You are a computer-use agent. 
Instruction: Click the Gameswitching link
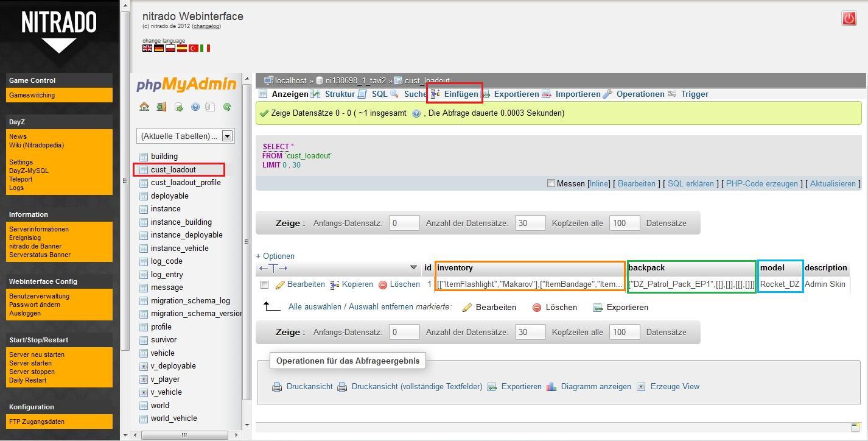pyautogui.click(x=32, y=96)
